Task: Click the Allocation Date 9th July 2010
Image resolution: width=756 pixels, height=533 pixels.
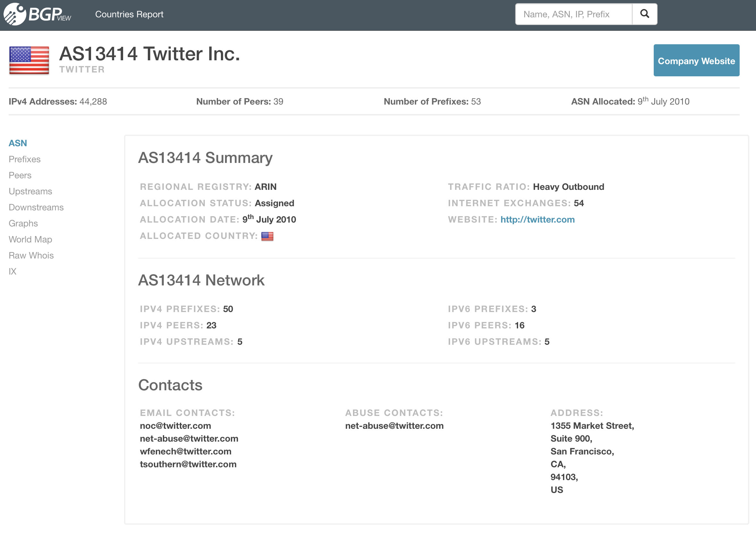Action: pyautogui.click(x=269, y=219)
